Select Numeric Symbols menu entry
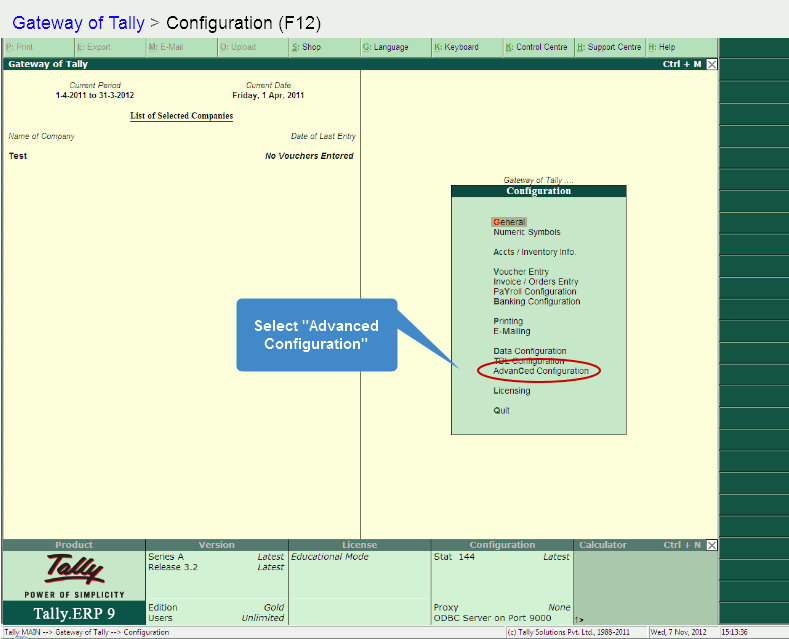This screenshot has height=639, width=789. point(526,232)
